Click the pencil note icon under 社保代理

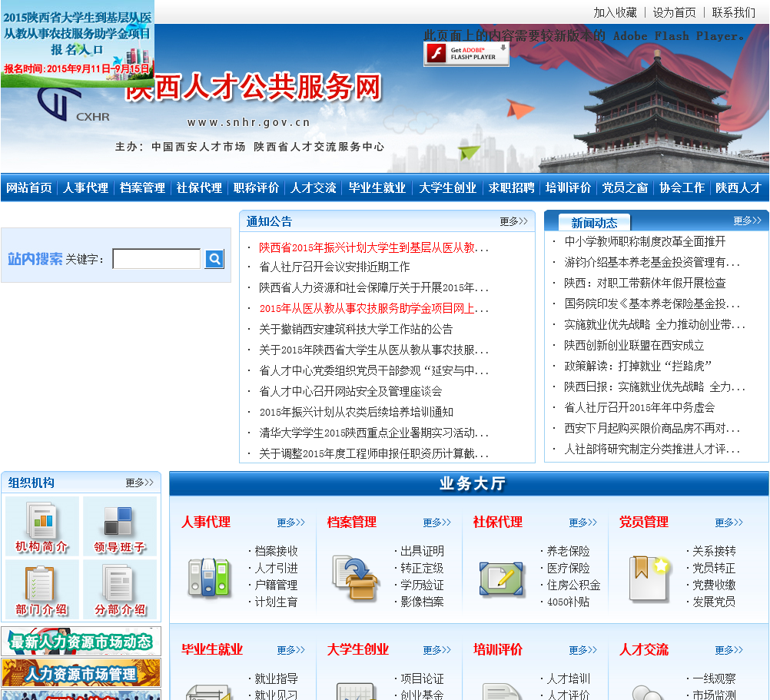tap(501, 579)
